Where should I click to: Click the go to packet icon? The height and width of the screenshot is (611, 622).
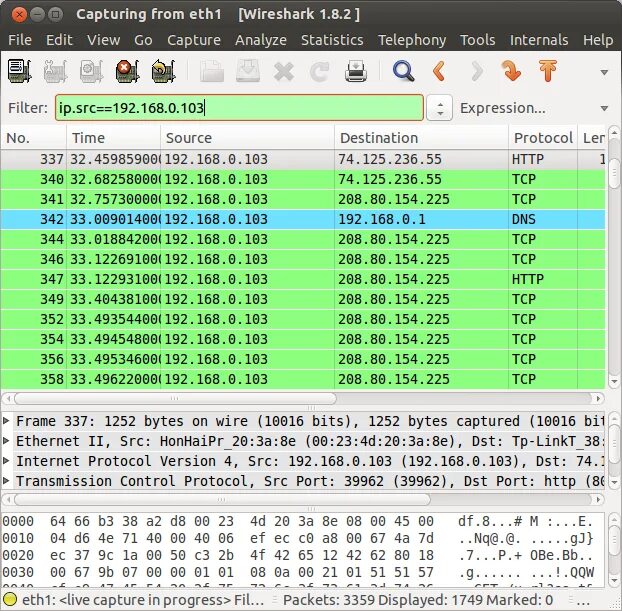511,71
